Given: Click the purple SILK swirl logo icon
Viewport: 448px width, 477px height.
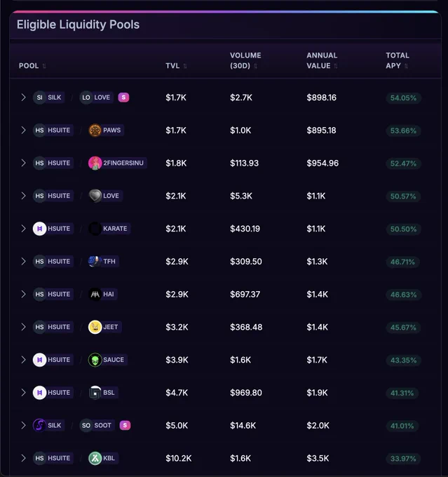Looking at the screenshot, I should pyautogui.click(x=39, y=425).
